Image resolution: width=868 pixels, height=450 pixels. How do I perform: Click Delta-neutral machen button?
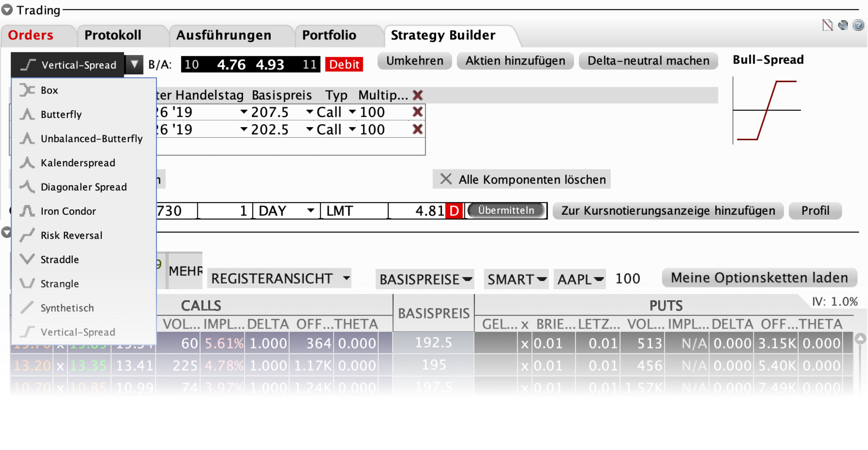(648, 61)
